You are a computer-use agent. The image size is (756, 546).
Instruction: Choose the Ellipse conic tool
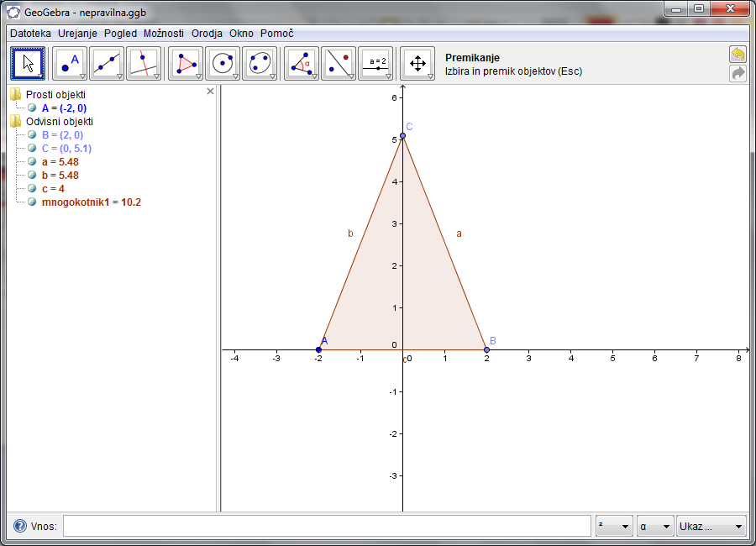coord(260,63)
